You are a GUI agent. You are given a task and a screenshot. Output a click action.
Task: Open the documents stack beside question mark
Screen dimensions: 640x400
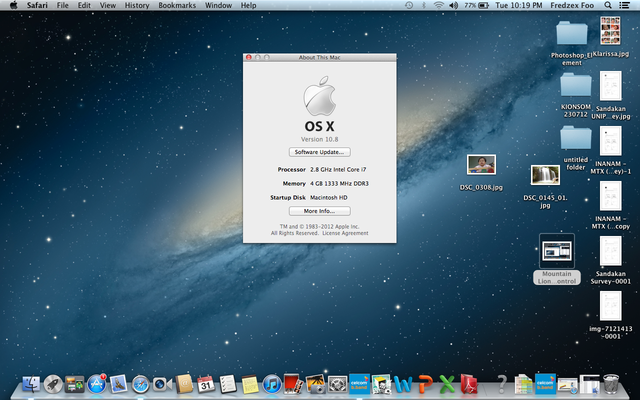coord(523,384)
